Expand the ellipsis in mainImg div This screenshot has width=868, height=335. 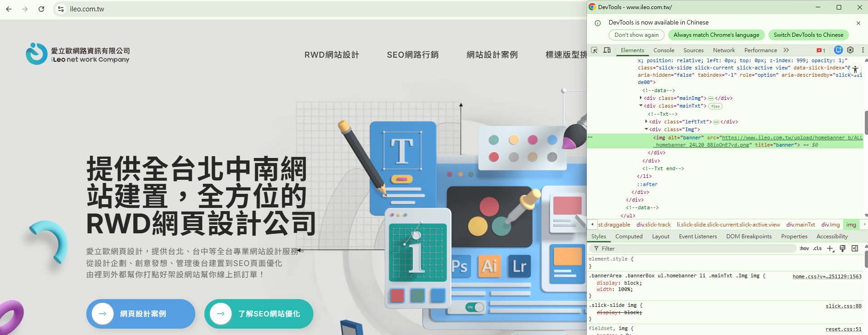click(x=711, y=98)
